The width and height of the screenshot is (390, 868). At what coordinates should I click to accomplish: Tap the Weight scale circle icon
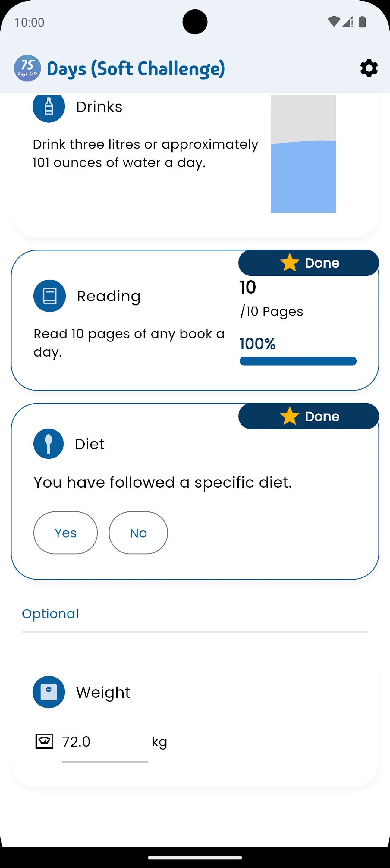point(49,692)
